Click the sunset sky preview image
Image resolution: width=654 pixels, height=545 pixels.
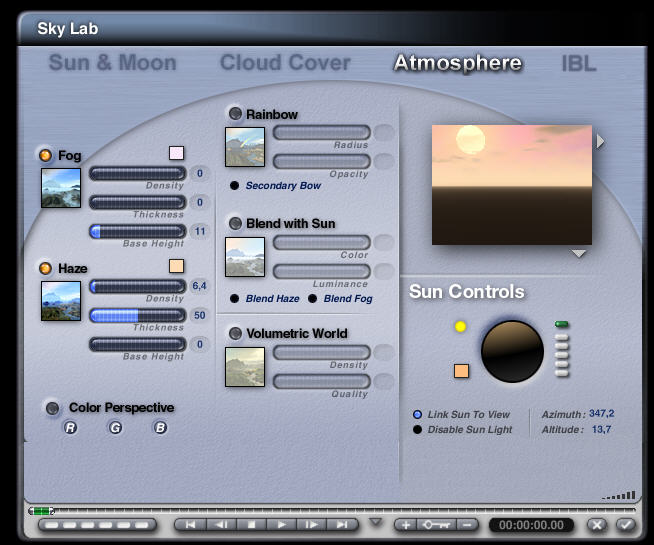pyautogui.click(x=512, y=185)
